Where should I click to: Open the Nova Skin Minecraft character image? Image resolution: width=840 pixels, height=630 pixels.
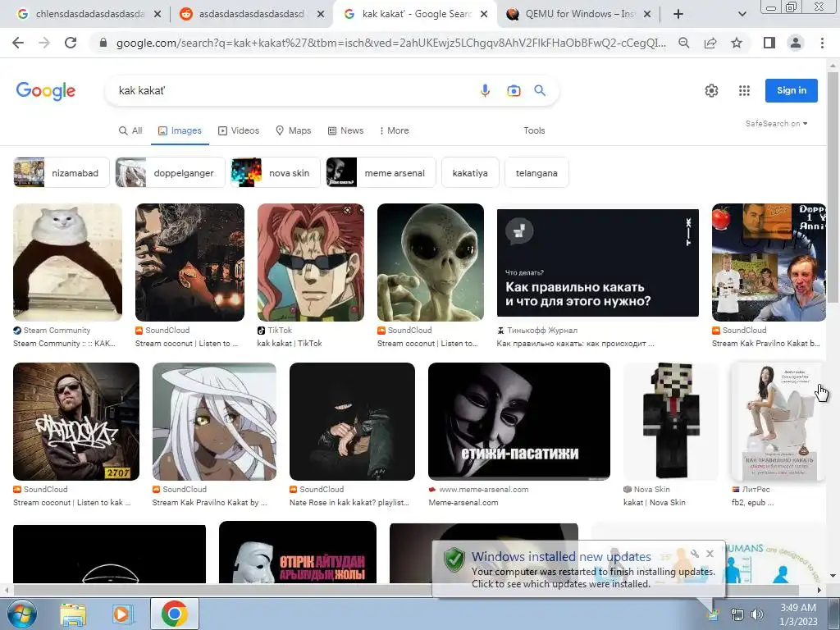coord(671,421)
